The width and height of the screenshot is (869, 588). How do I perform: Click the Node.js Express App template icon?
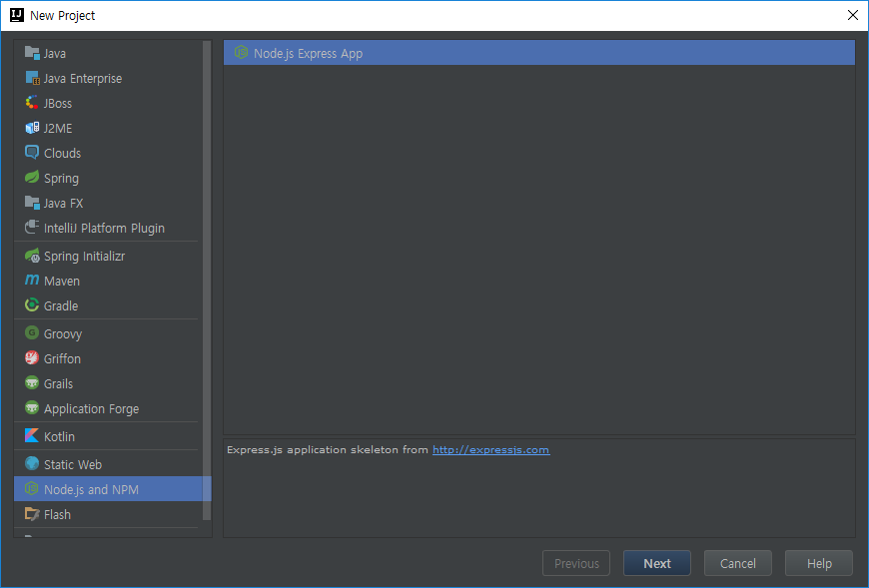(x=241, y=53)
